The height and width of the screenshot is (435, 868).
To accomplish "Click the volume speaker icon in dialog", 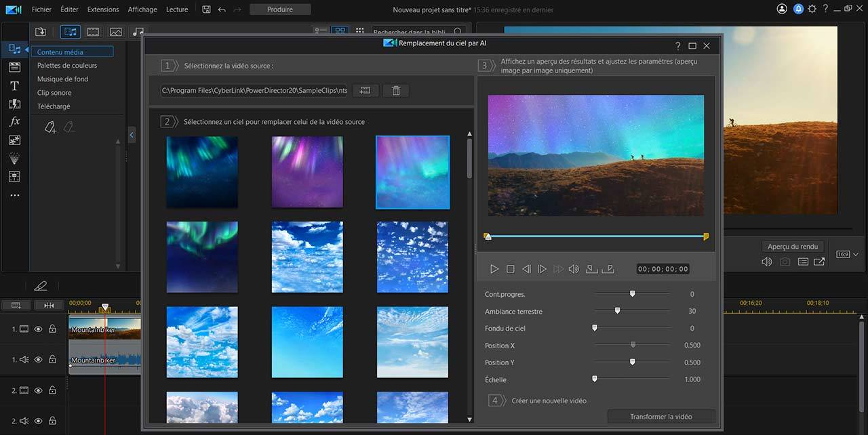I will click(574, 269).
